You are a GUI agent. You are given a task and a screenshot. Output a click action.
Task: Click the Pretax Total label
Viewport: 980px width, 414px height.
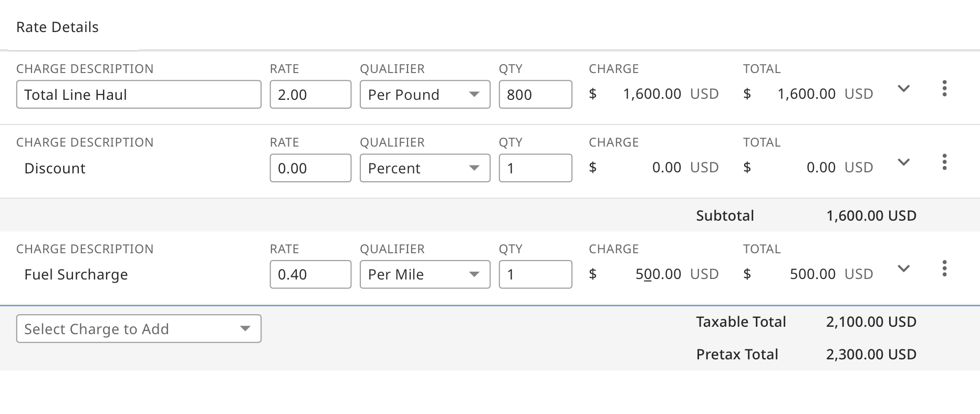pyautogui.click(x=737, y=354)
